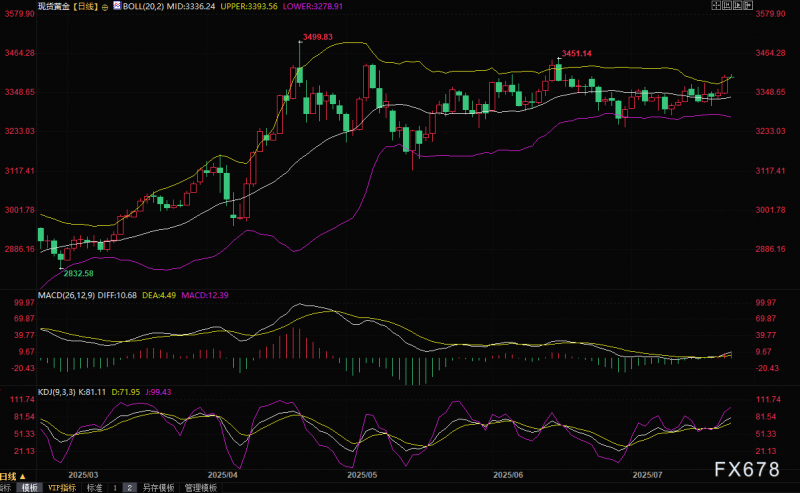The height and width of the screenshot is (493, 800).
Task: Click the small BOLL indicator icon in header
Action: tap(117, 6)
